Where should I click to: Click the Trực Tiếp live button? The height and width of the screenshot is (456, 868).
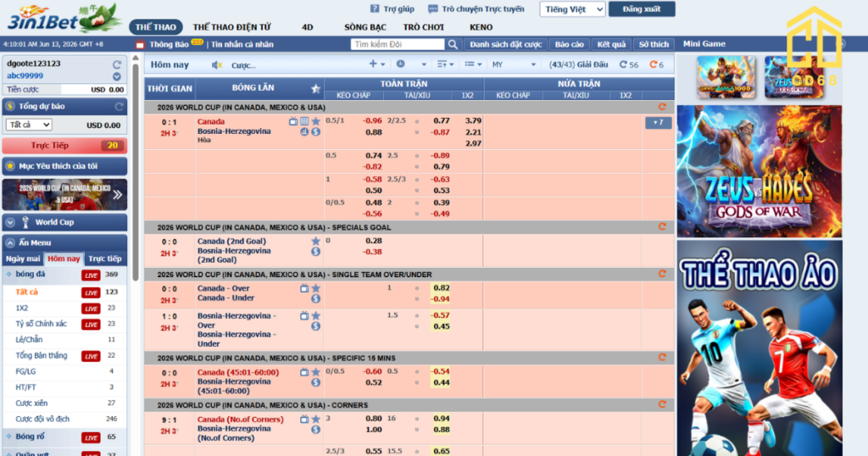(64, 146)
